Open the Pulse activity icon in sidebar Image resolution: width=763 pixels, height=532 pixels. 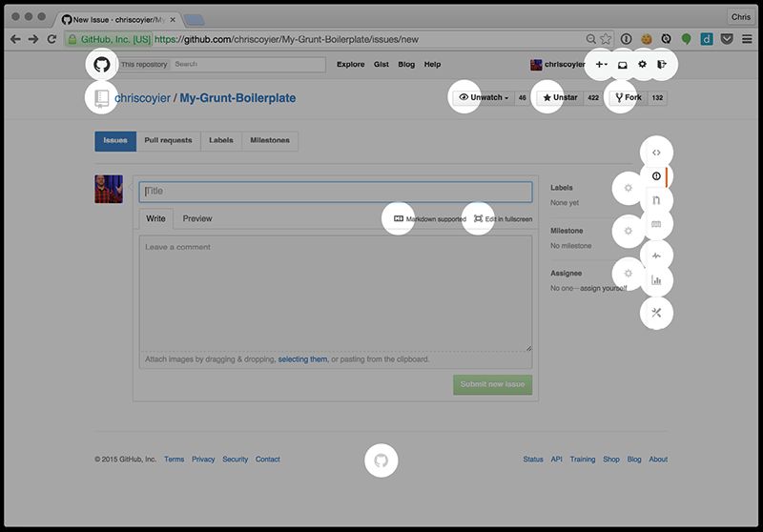pyautogui.click(x=656, y=256)
